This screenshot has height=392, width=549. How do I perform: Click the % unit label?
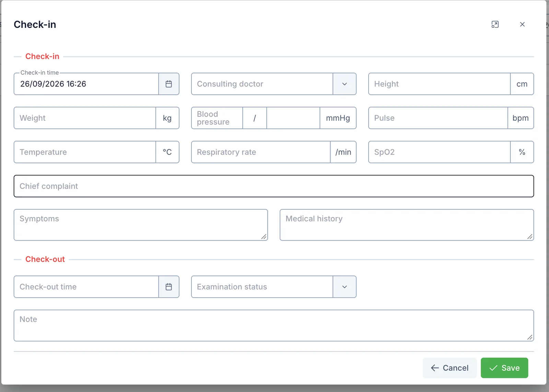point(522,152)
